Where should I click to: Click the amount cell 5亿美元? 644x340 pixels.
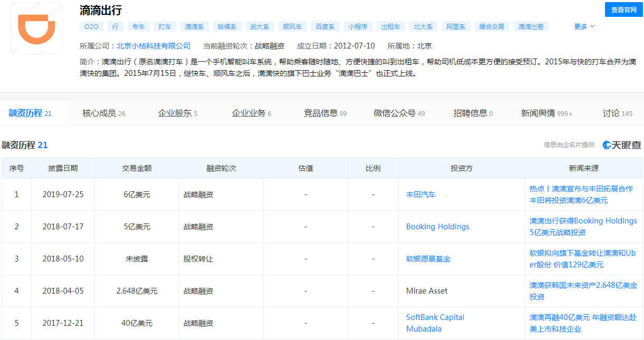click(137, 227)
